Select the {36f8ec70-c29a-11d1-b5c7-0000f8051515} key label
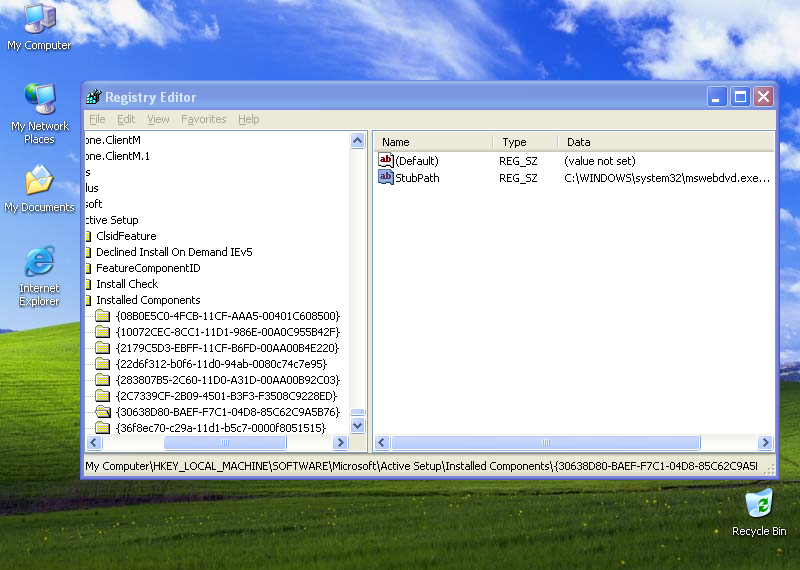Screen dimensions: 800x570 (x=220, y=428)
